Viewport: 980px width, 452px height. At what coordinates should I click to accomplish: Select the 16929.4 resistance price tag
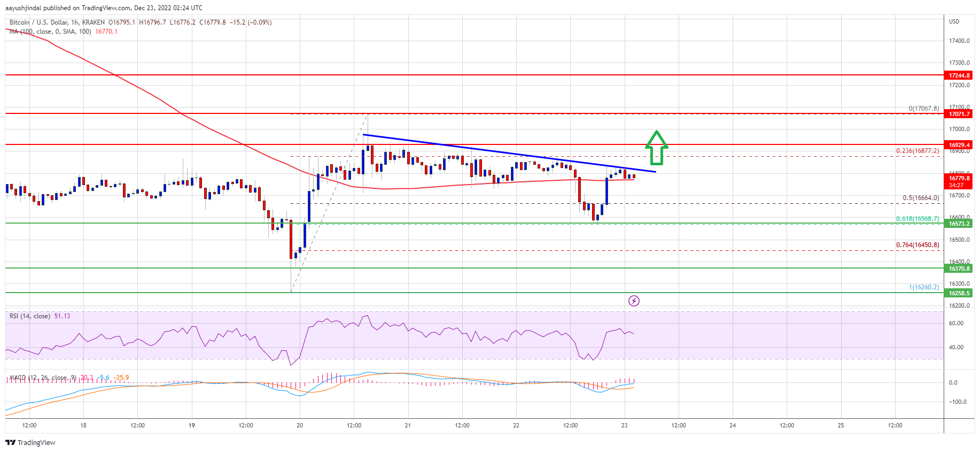[959, 145]
